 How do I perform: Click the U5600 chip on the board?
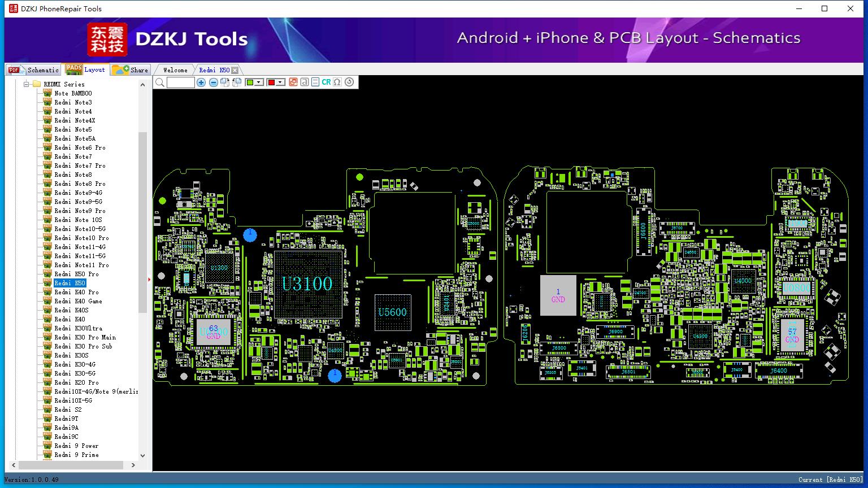(x=393, y=312)
